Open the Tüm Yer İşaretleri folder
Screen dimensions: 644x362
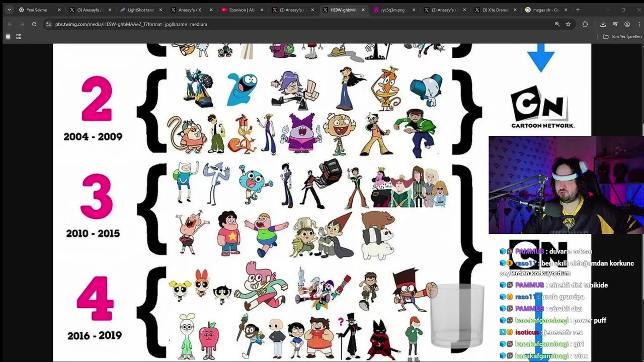pyautogui.click(x=622, y=37)
